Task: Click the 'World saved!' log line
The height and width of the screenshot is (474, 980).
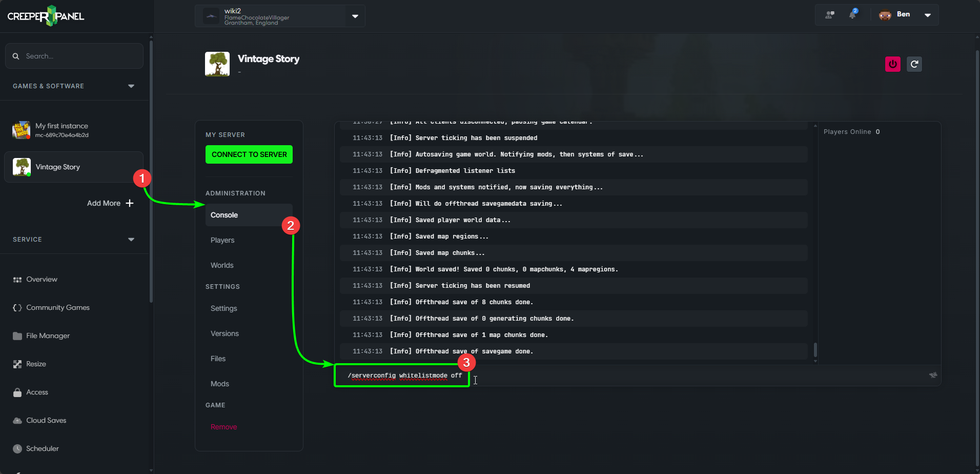Action: coord(574,269)
